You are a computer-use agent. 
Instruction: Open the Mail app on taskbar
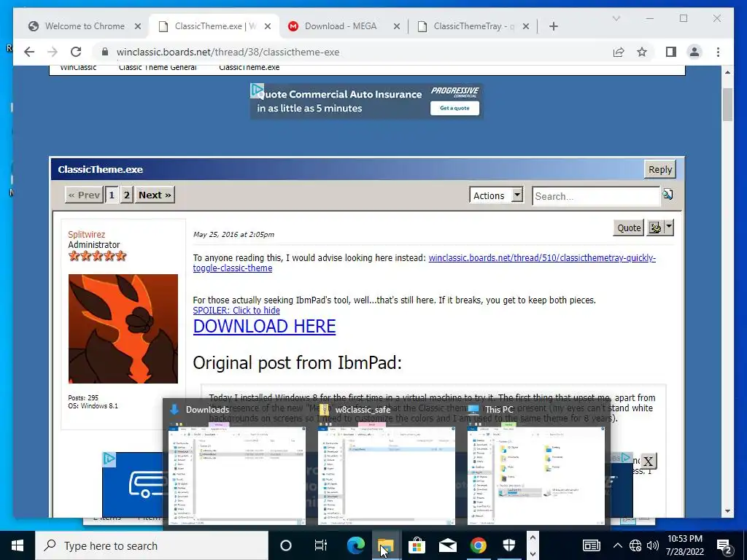click(x=448, y=545)
